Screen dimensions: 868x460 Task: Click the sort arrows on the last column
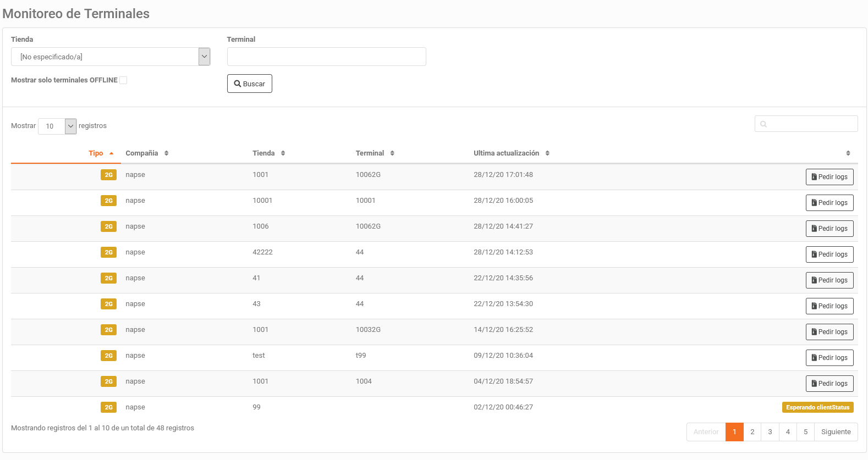[x=848, y=153]
